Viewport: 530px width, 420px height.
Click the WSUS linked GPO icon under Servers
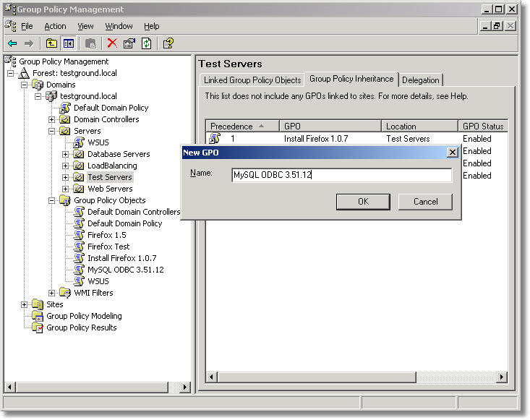(x=79, y=142)
